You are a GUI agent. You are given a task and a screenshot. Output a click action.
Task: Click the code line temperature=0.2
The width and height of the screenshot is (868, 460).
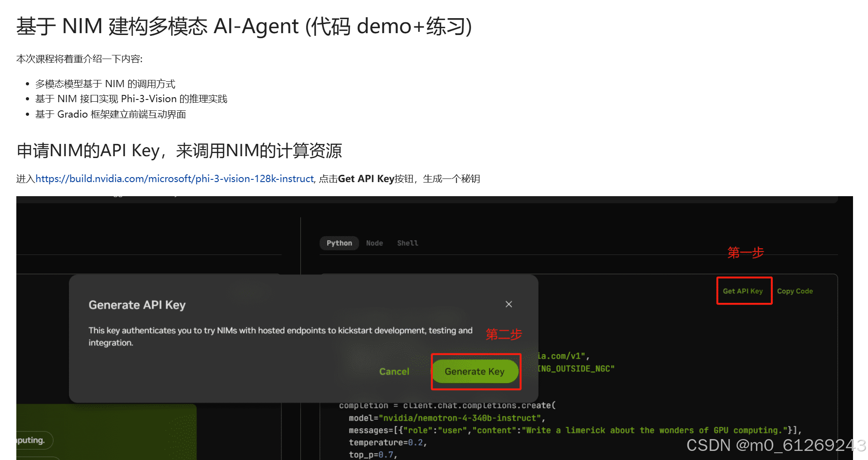tap(388, 442)
